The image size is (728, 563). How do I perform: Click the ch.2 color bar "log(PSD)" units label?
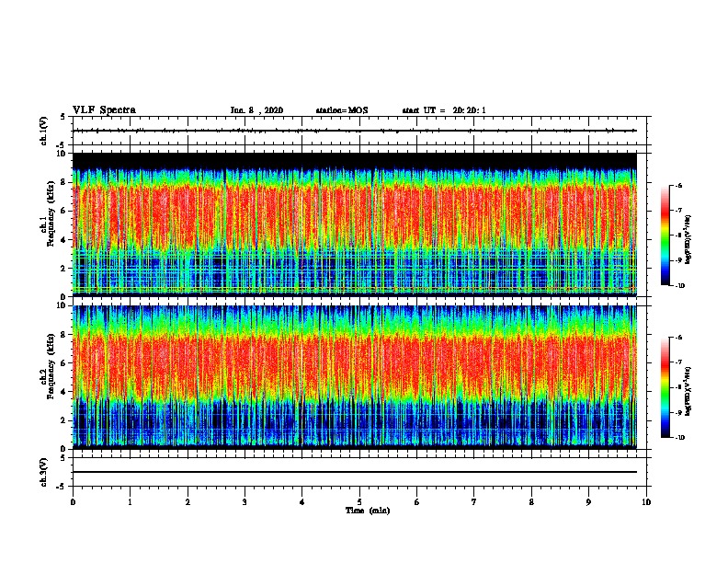(x=688, y=391)
